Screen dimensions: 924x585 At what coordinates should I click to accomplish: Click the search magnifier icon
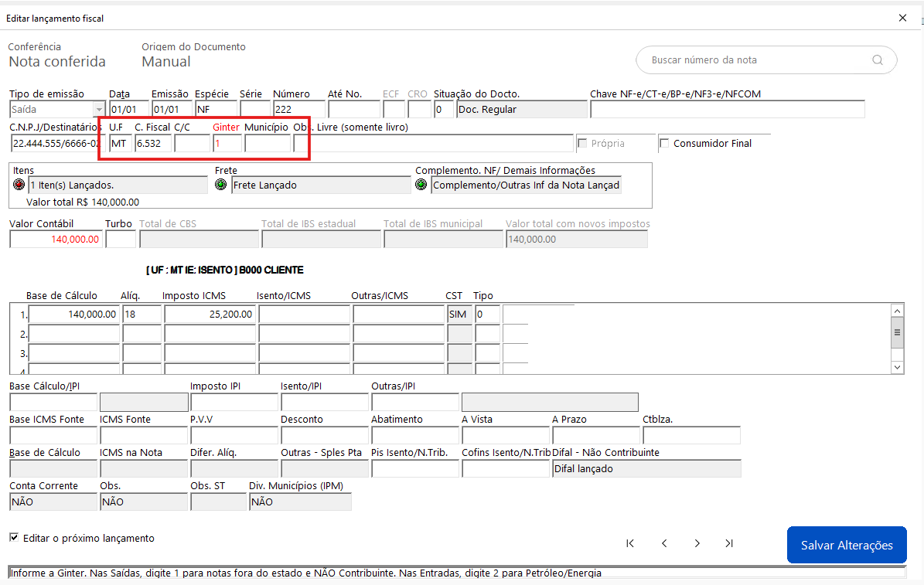(878, 60)
